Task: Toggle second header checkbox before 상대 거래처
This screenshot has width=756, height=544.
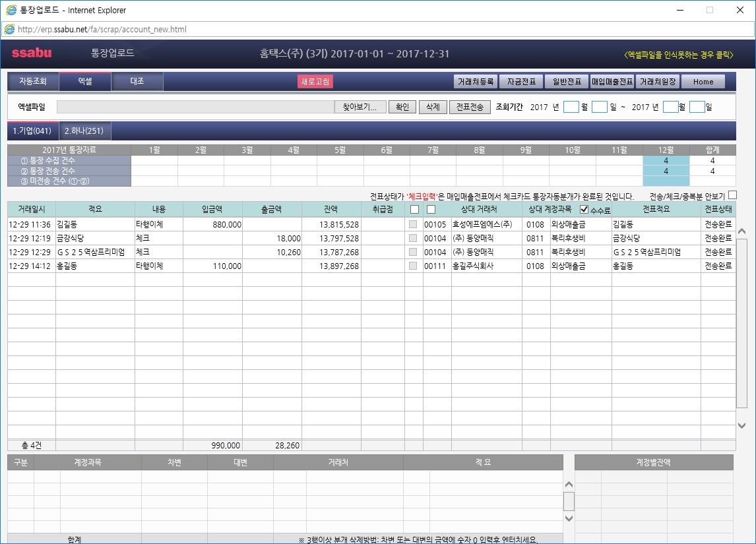Action: click(x=431, y=209)
